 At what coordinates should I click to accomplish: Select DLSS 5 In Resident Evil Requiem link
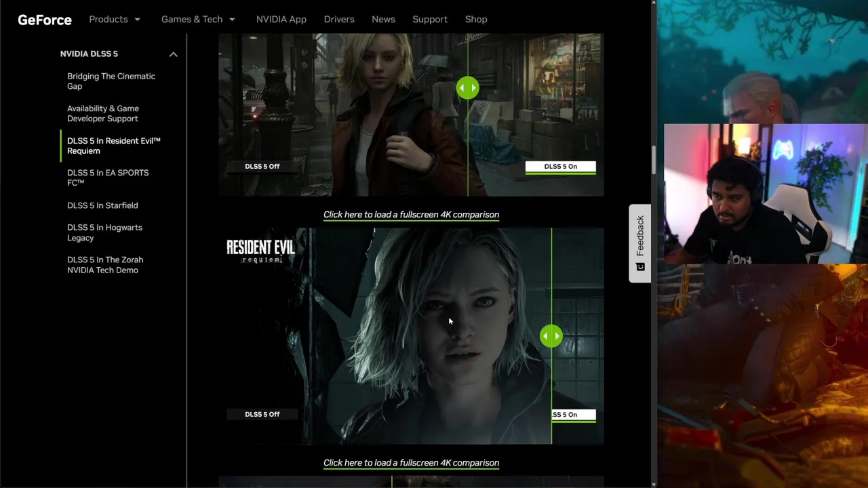114,146
